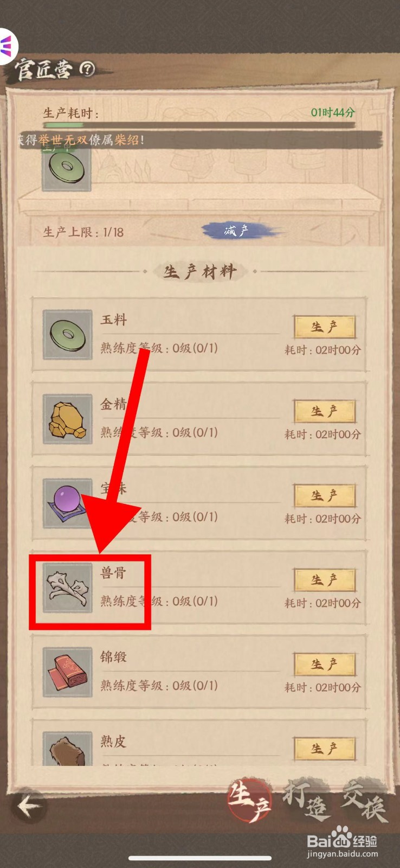This screenshot has width=400, height=868.
Task: Tap the brown leather 熟皮 icon
Action: click(67, 749)
